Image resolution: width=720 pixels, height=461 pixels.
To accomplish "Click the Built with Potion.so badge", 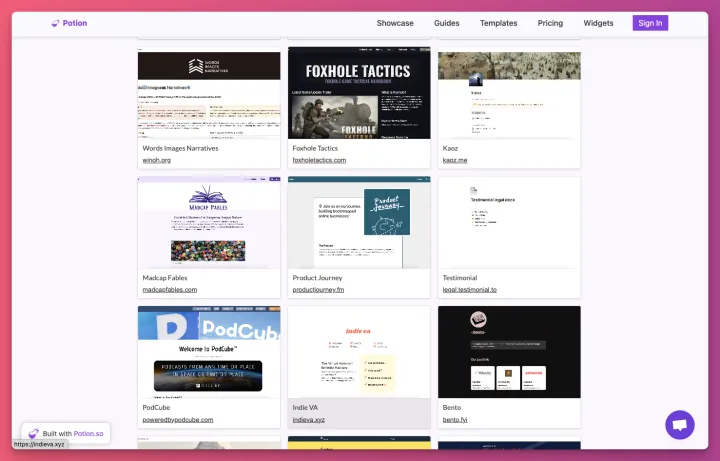I will 66,433.
